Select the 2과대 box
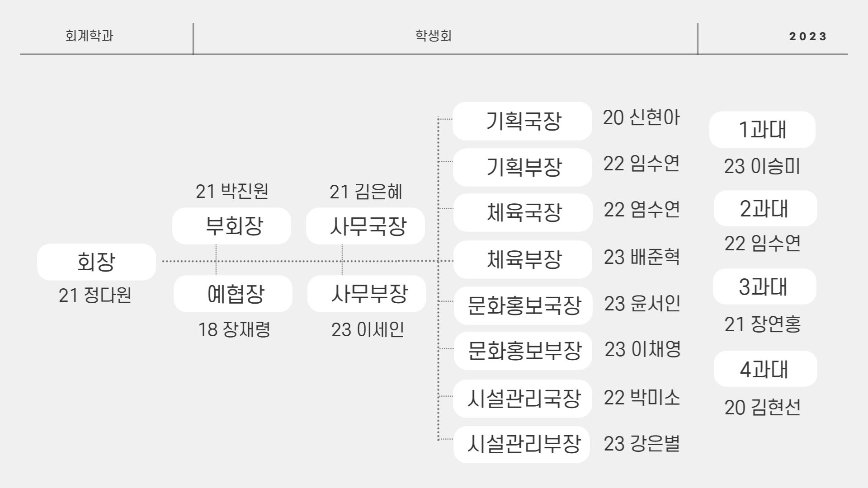 pyautogui.click(x=765, y=208)
